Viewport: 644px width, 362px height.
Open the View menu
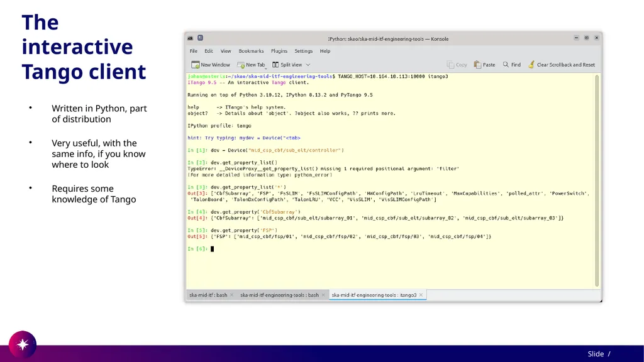tap(226, 51)
